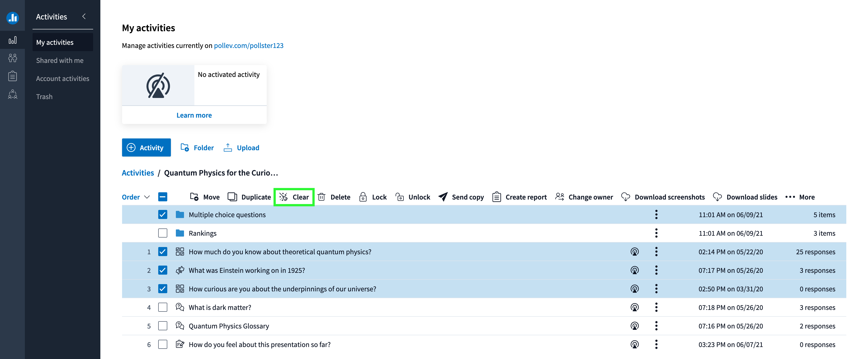The image size is (868, 359).
Task: Open three-dot menu for What is dark matter?
Action: tap(656, 307)
